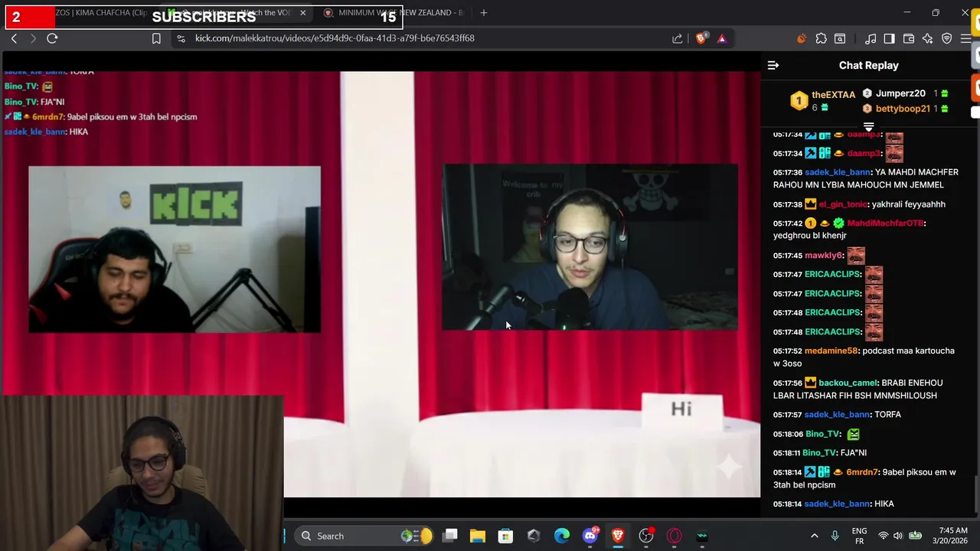The height and width of the screenshot is (551, 980).
Task: Open microphone tray indicator
Action: point(835,536)
